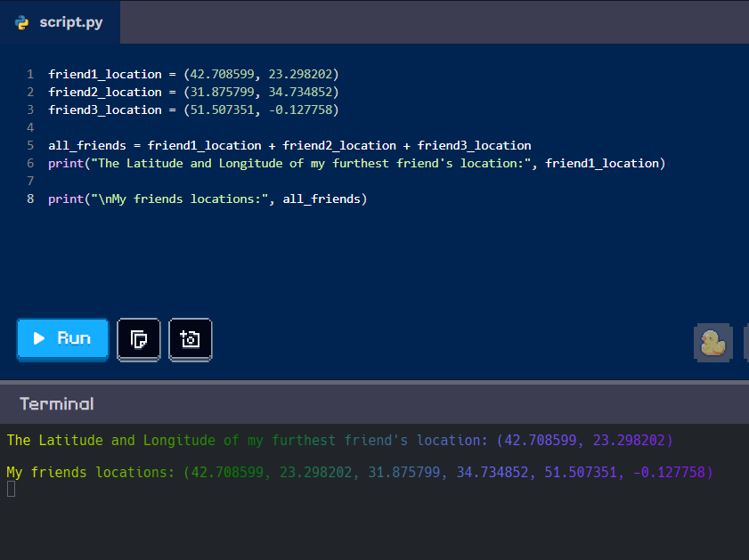Click the all_friends assignment on line 5
This screenshot has height=560, width=749.
pyautogui.click(x=289, y=146)
